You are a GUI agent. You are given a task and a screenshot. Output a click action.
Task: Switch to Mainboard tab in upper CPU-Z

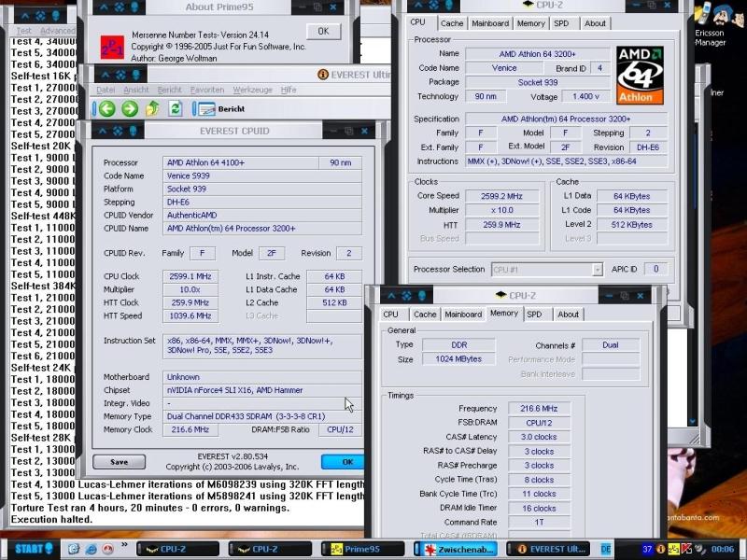(x=490, y=23)
